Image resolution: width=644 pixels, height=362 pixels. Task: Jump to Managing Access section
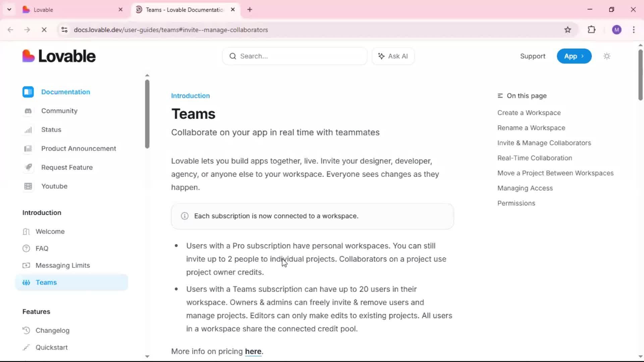point(525,188)
